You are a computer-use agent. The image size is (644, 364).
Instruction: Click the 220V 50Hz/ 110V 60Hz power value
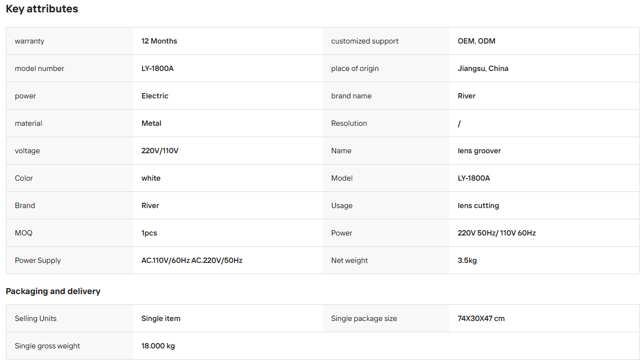pos(497,233)
